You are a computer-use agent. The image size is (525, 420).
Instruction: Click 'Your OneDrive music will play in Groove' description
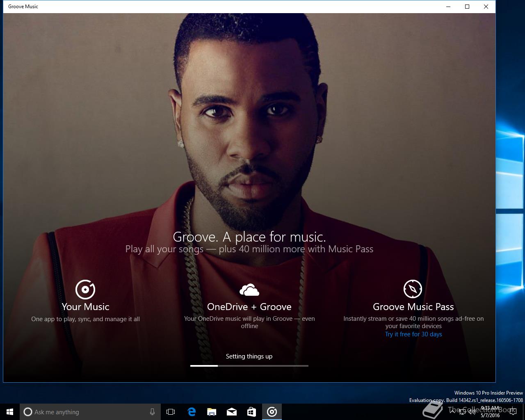(x=249, y=322)
